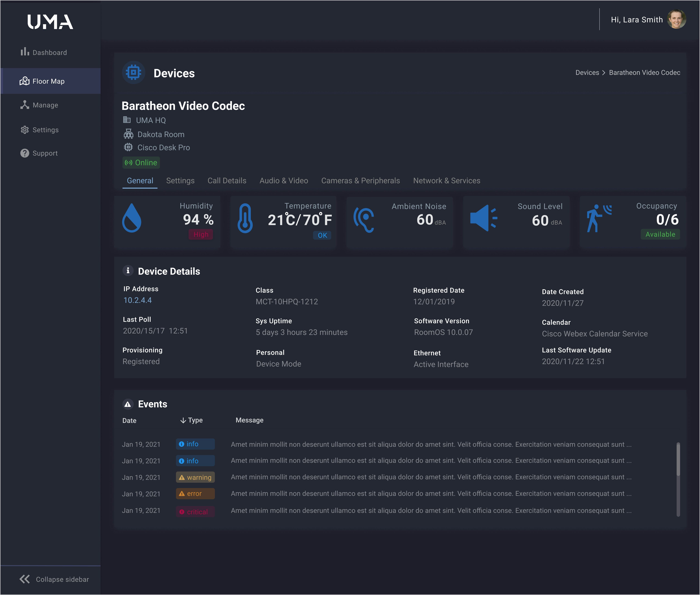This screenshot has width=700, height=595.
Task: Click the Events warning triangle icon
Action: [128, 404]
